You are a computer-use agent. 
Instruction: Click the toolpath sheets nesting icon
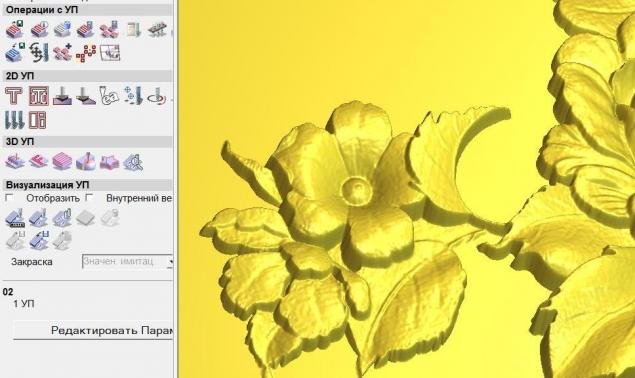[110, 53]
